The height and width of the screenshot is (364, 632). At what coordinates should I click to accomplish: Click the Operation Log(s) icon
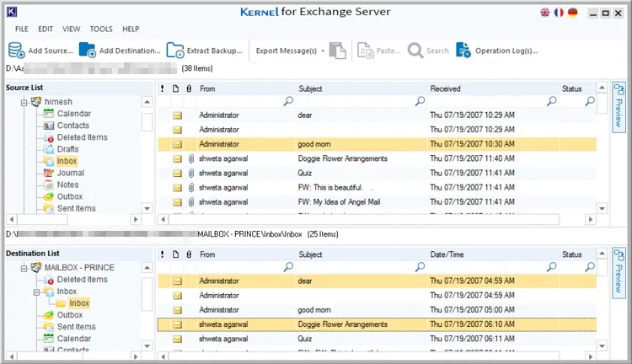[x=463, y=51]
